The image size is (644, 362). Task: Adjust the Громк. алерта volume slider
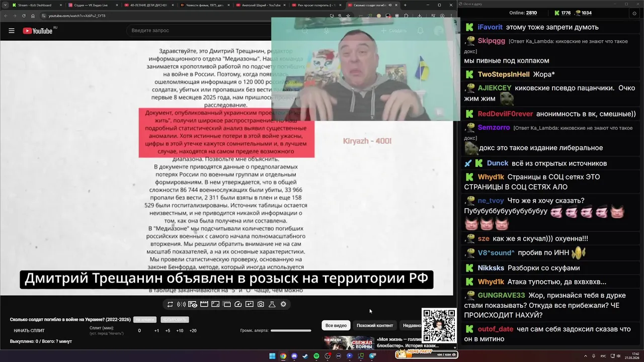point(291,331)
